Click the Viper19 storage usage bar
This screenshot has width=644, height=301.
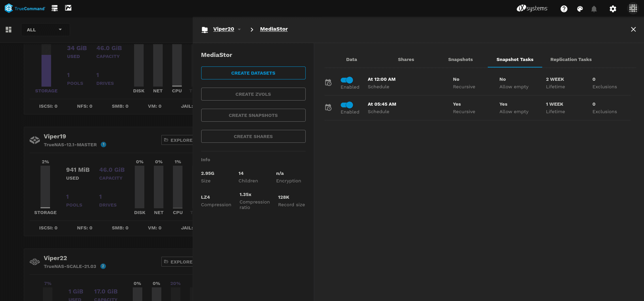[45, 186]
